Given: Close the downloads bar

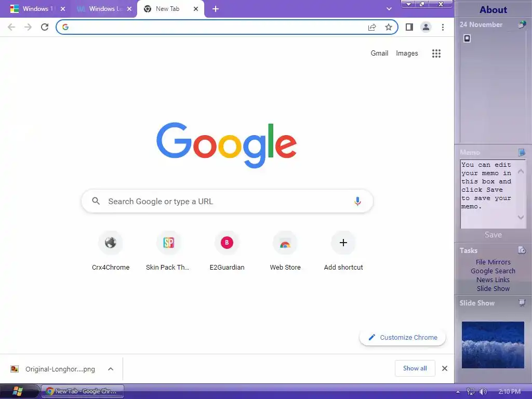Looking at the screenshot, I should click(445, 368).
